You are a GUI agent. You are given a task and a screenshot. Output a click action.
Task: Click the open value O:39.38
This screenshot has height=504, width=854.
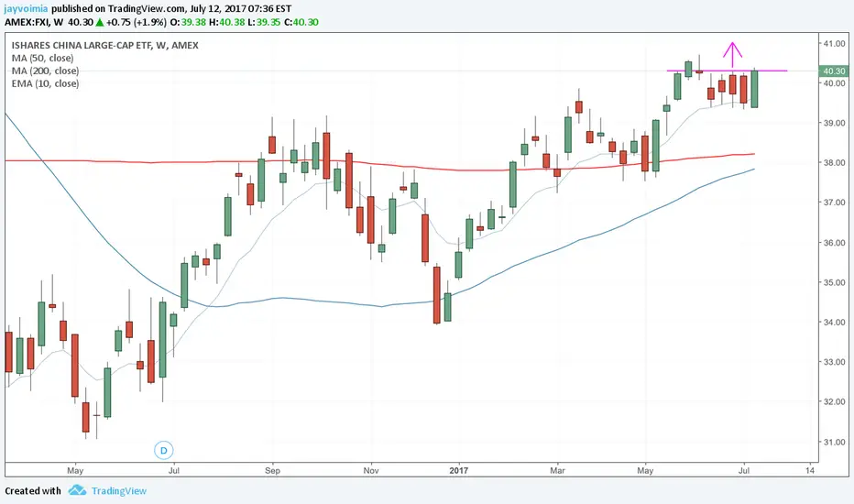coord(188,22)
